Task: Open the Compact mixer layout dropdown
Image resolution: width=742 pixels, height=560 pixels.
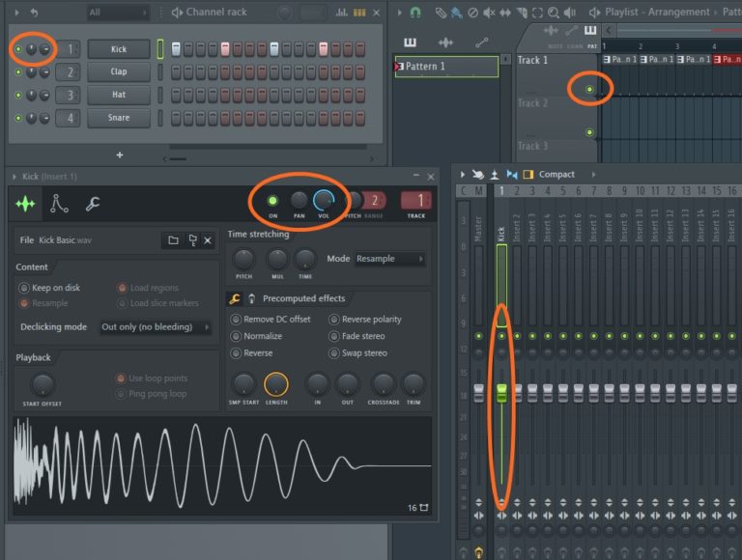Action: point(556,175)
